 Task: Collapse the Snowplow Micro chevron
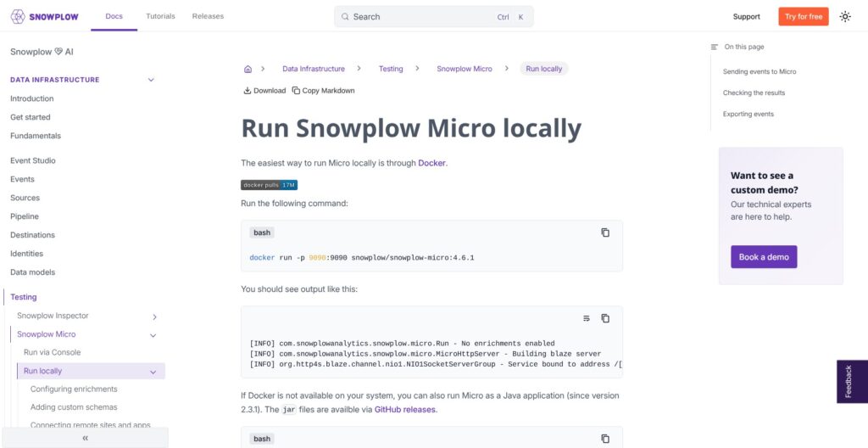click(153, 335)
